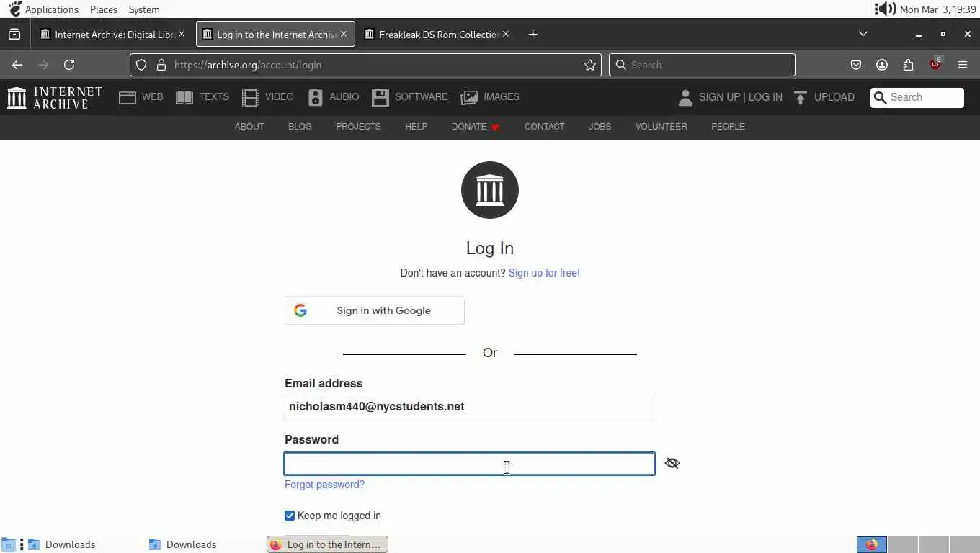This screenshot has width=980, height=553.
Task: Open the TEXTS section
Action: pos(202,97)
